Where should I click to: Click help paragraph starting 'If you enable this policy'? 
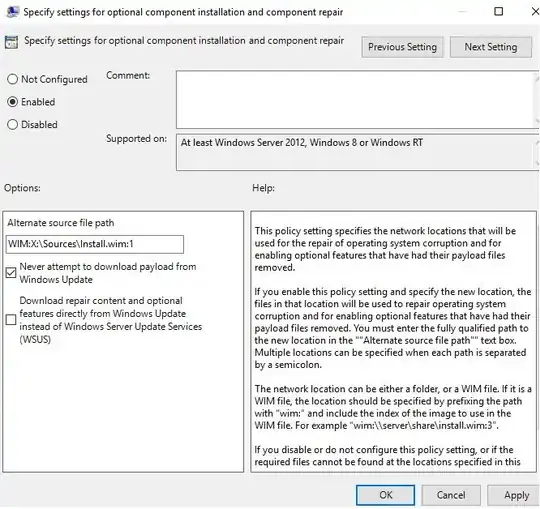pyautogui.click(x=393, y=328)
